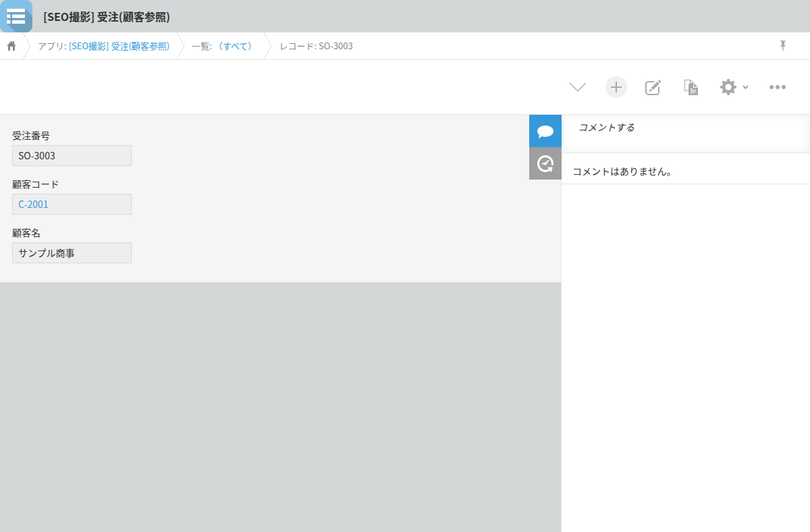
Task: Click the サンプル商事 customer name value
Action: [x=72, y=253]
